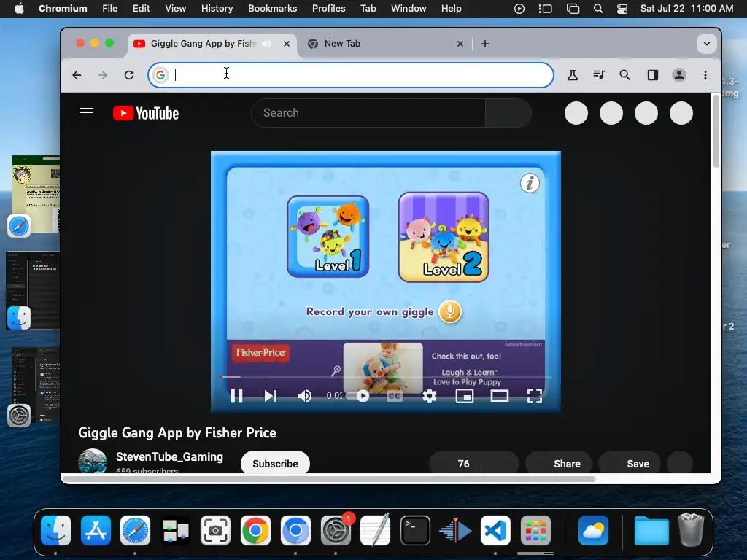This screenshot has width=747, height=560.
Task: Seek on the video progress bar
Action: 385,377
